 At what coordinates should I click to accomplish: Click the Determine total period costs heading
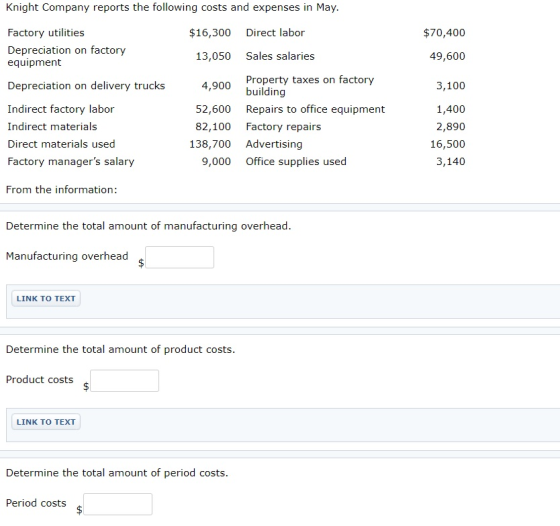(x=117, y=473)
